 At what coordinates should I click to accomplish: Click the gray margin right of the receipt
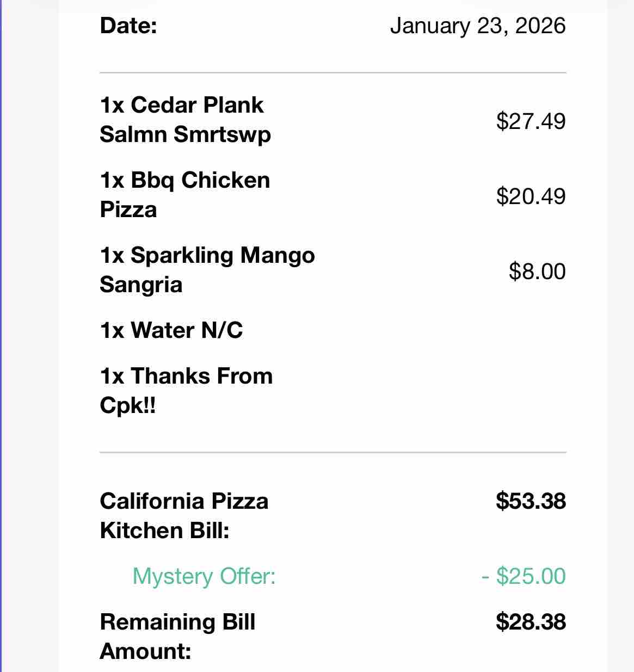click(x=620, y=336)
